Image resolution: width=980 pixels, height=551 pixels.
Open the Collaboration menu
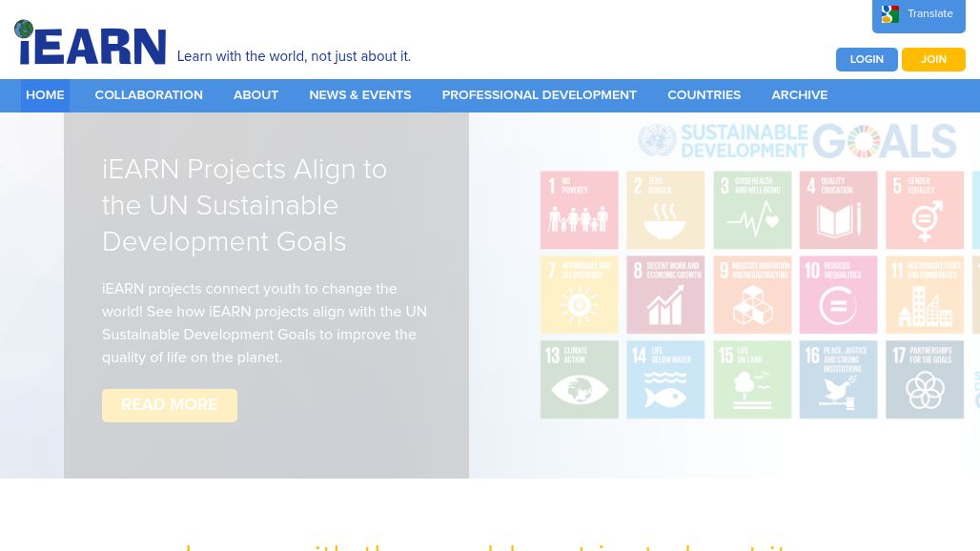click(149, 95)
